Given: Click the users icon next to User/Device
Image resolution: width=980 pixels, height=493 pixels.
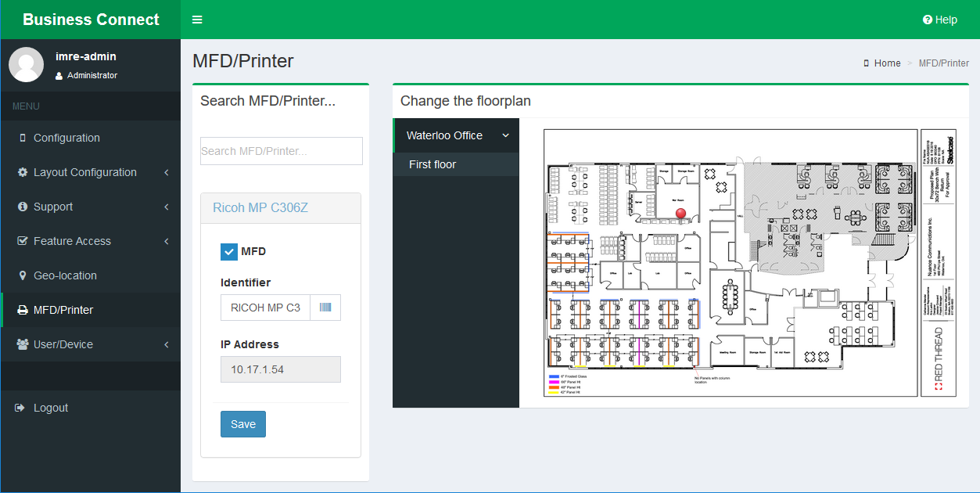Looking at the screenshot, I should point(23,344).
